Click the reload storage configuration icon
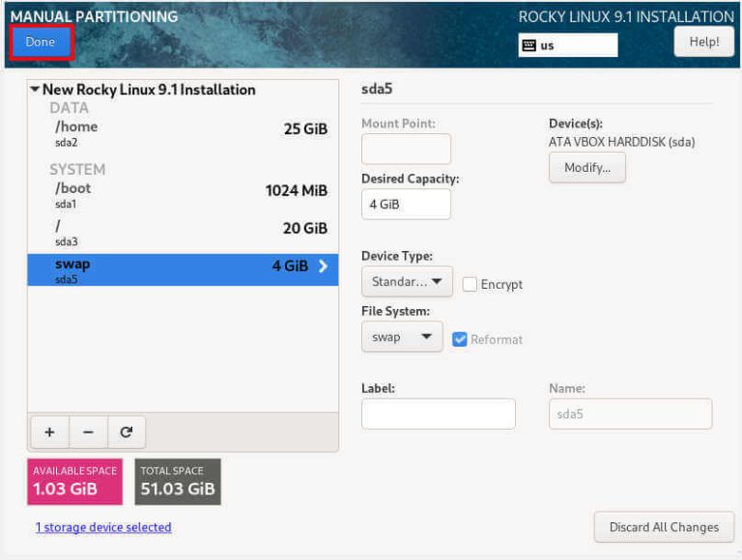Image resolution: width=742 pixels, height=560 pixels. tap(126, 433)
